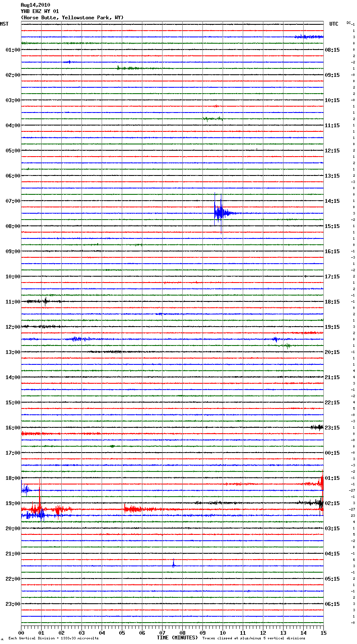
Task: Click the '20:15' UTC time label
Action: coord(332,352)
